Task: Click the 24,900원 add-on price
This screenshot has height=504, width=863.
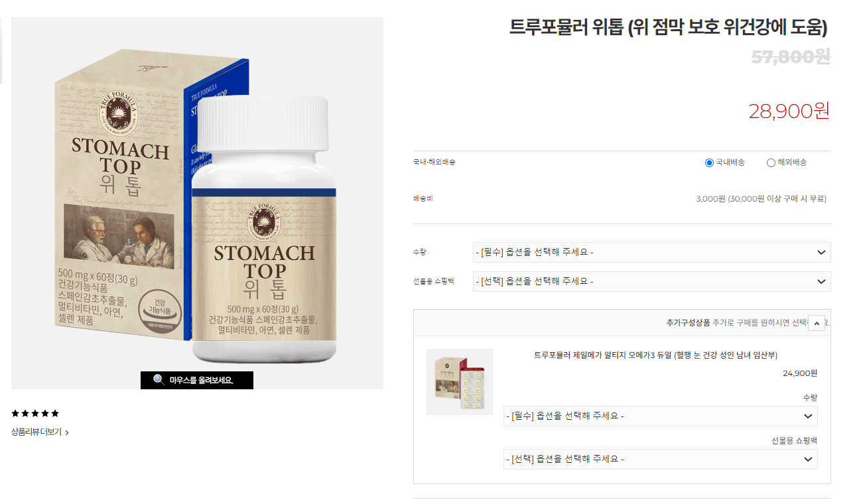Action: click(800, 373)
